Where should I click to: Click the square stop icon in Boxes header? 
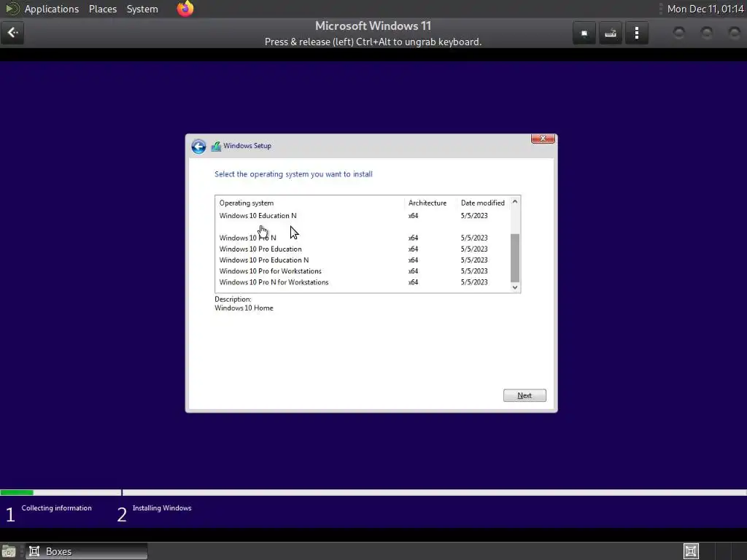click(x=584, y=34)
